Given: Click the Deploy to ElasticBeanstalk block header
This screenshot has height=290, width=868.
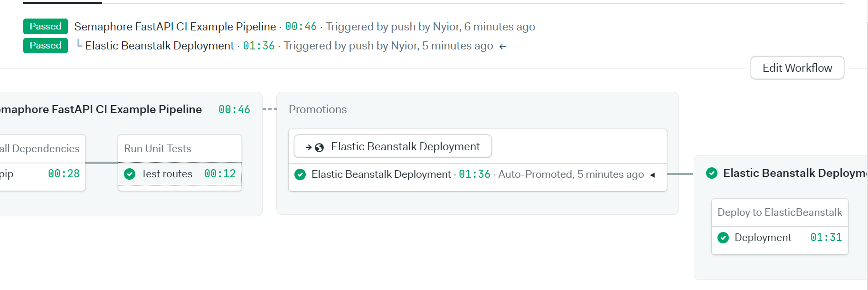Looking at the screenshot, I should pyautogui.click(x=779, y=213).
